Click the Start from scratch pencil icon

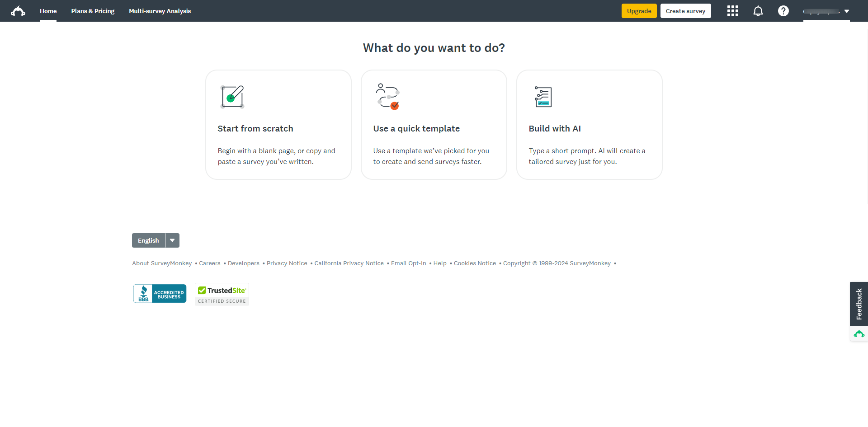(x=232, y=97)
